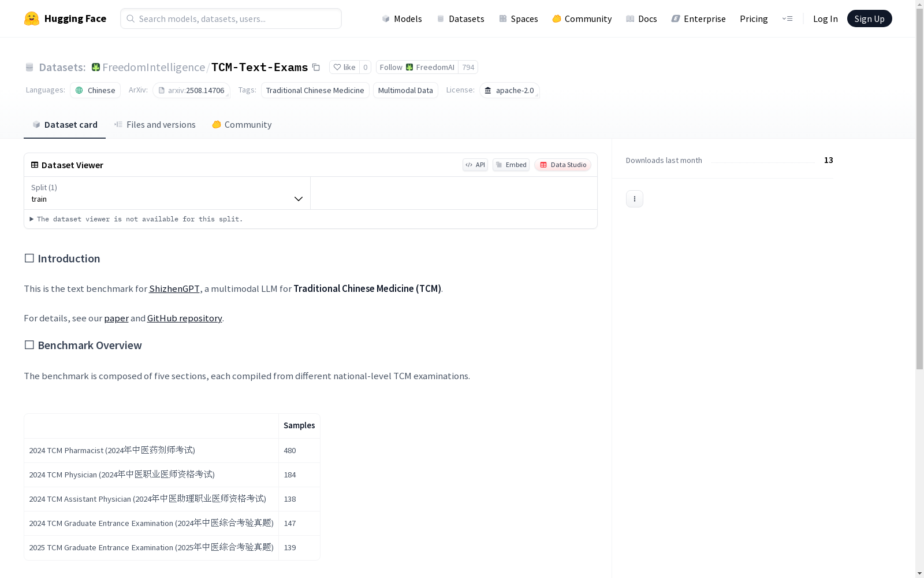Click the Traditional Chinese Medicine tag
This screenshot has height=578, width=924.
[315, 90]
